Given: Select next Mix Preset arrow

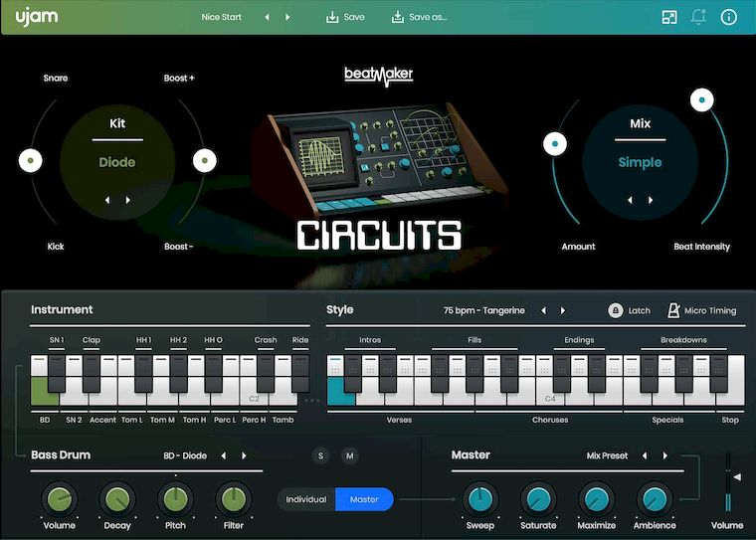Looking at the screenshot, I should pos(665,455).
